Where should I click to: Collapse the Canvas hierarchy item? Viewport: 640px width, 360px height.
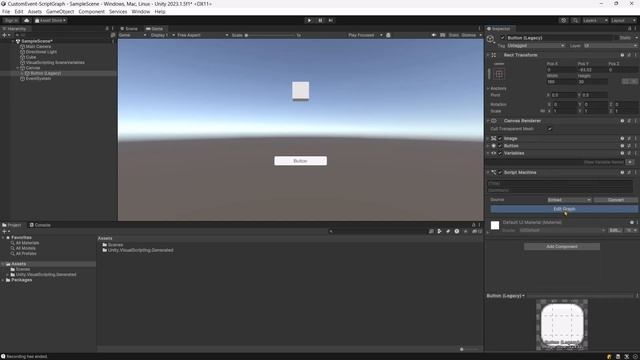click(x=18, y=68)
